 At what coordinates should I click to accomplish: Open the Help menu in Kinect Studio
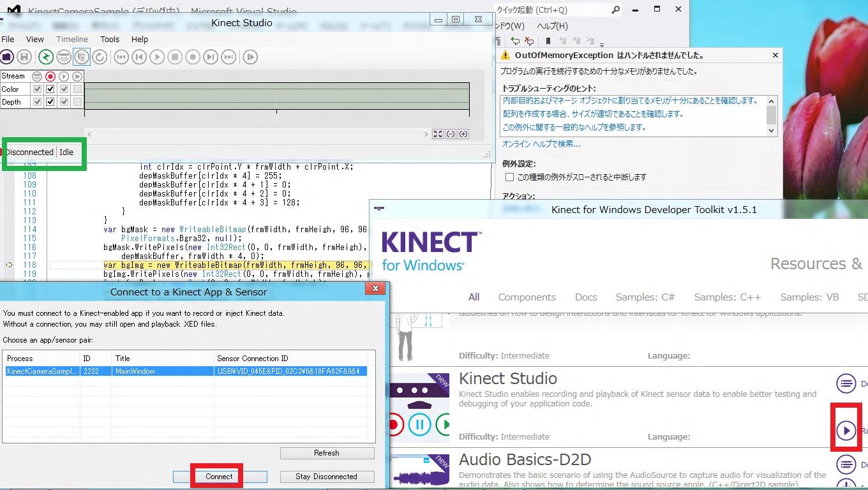click(140, 39)
